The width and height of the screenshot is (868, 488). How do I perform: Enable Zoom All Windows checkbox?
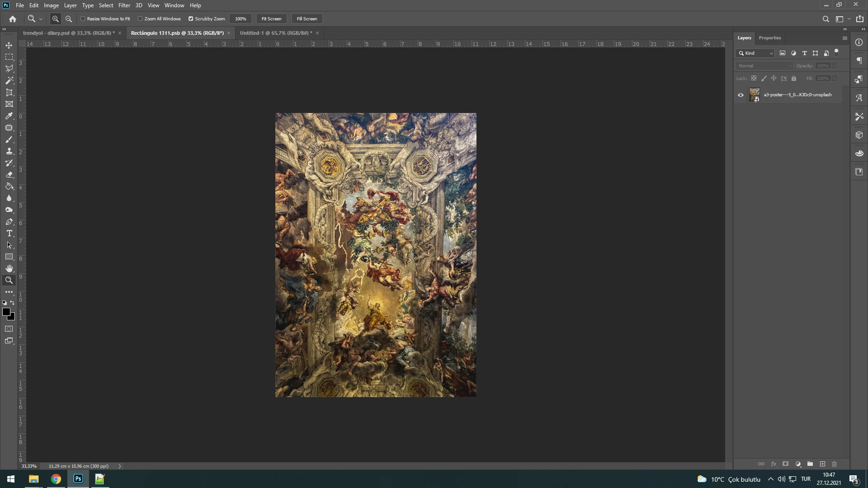click(x=140, y=19)
